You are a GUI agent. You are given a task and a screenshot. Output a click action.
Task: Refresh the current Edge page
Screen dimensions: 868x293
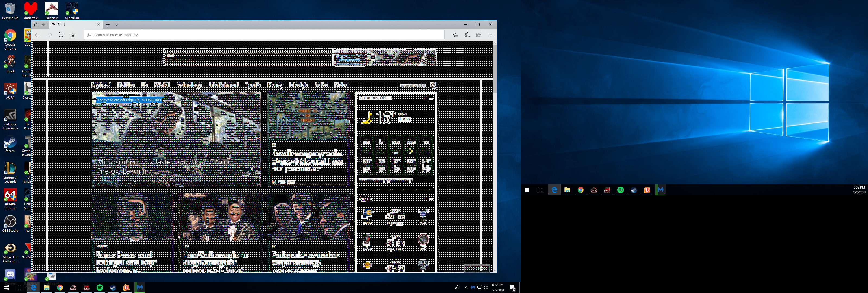[x=61, y=35]
